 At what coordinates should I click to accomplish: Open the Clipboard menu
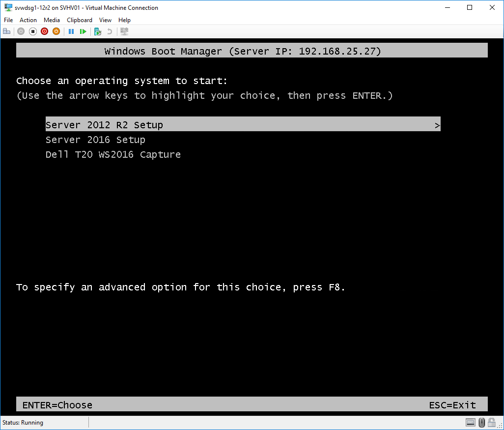[x=80, y=20]
